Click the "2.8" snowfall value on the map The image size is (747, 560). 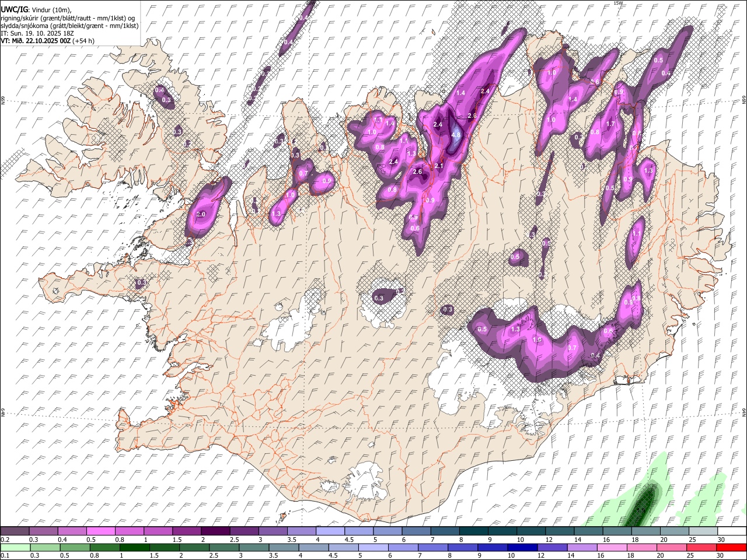click(472, 116)
